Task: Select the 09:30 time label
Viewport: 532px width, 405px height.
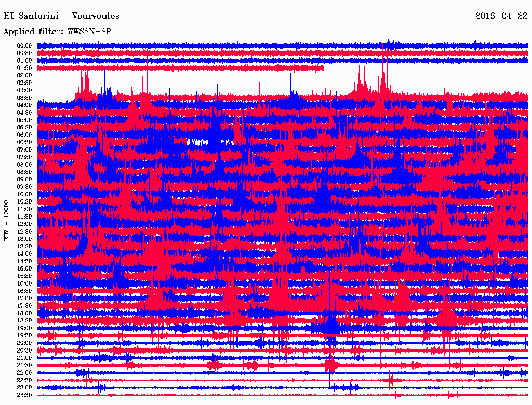Action: tap(24, 187)
